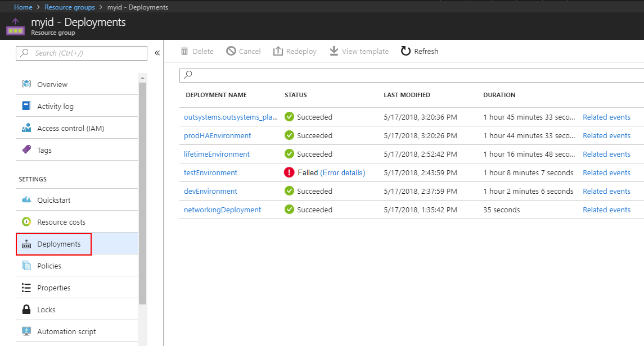644x346 pixels.
Task: Navigate to Home in breadcrumb
Action: tap(23, 7)
